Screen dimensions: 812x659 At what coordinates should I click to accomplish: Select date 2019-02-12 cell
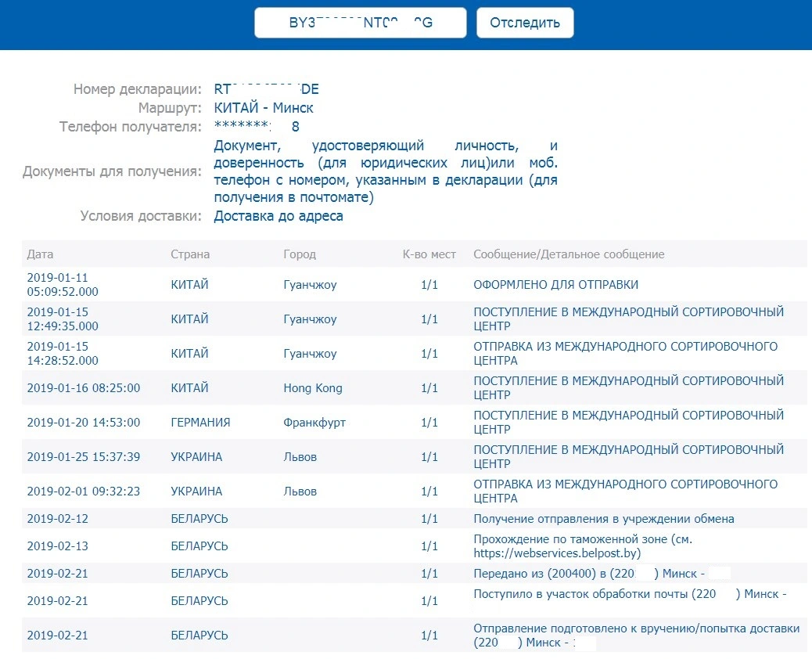[x=57, y=519]
